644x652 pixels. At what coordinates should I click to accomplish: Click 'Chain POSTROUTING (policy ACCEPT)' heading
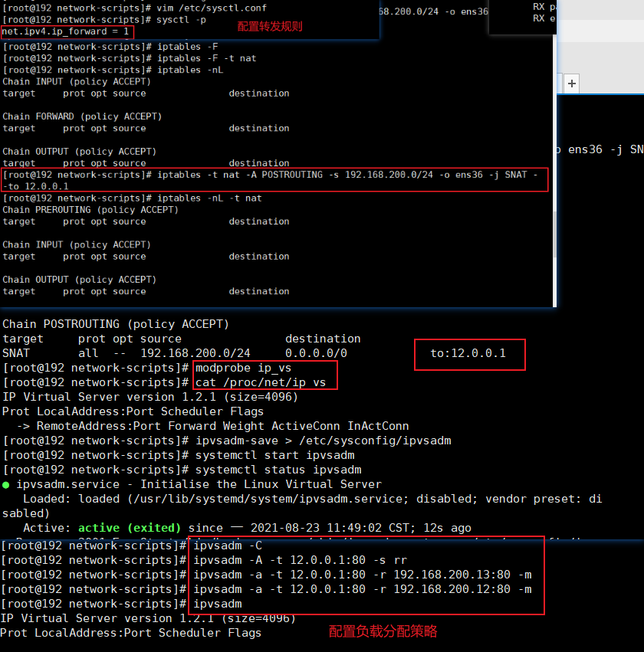(116, 324)
